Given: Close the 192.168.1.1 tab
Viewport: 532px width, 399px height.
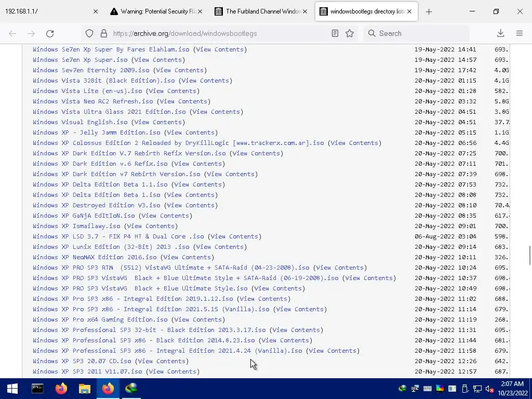Looking at the screenshot, I should (x=96, y=11).
